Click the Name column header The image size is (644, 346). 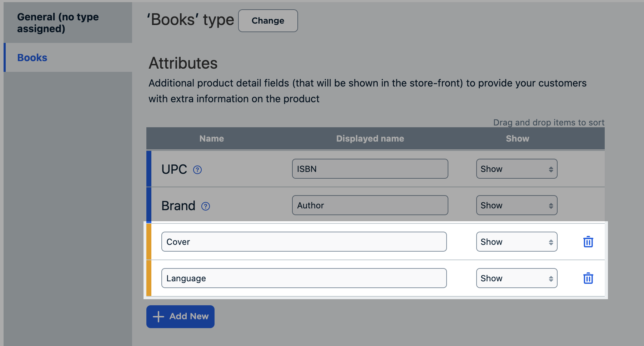point(211,139)
